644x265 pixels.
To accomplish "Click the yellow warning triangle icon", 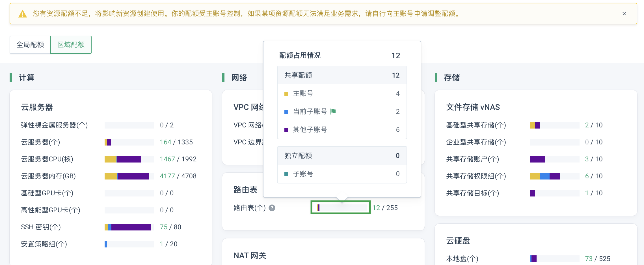I will pos(23,14).
